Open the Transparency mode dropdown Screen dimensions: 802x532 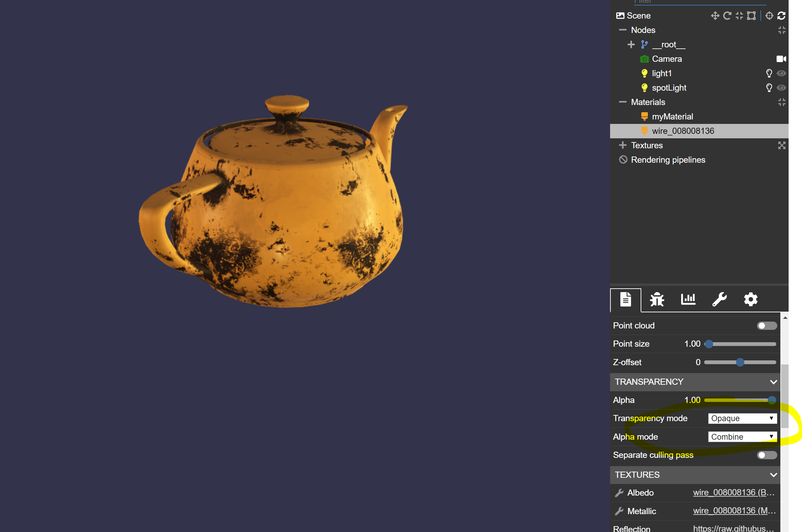point(742,418)
